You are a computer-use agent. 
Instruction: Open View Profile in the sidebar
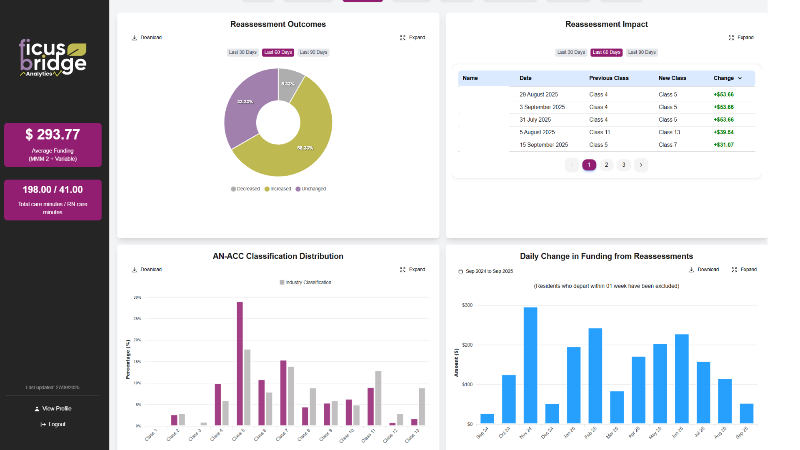click(x=53, y=408)
